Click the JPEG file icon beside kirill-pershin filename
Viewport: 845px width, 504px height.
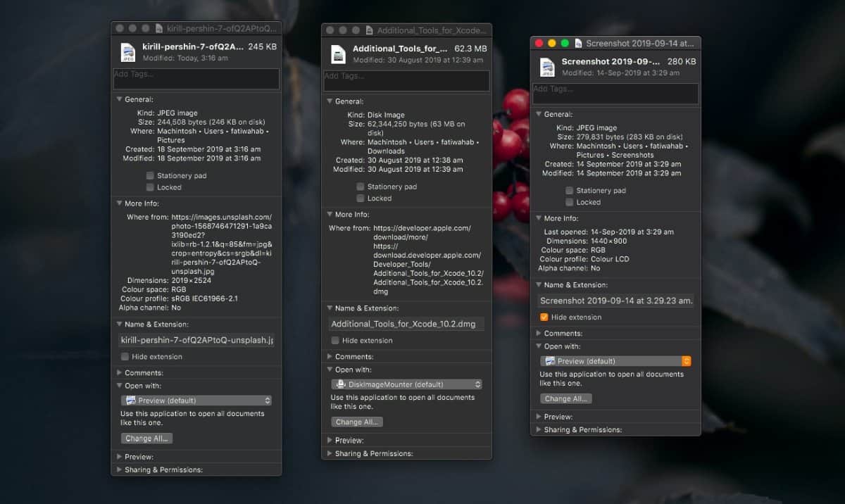[127, 53]
